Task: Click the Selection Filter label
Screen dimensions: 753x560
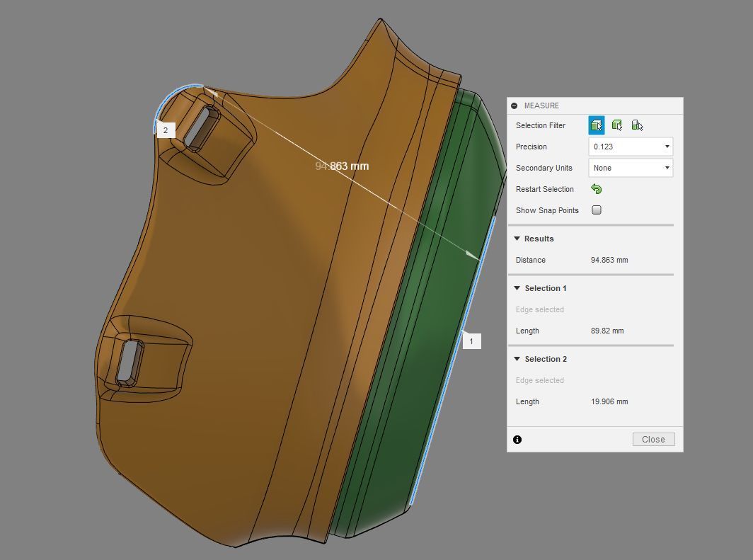Action: [x=541, y=125]
